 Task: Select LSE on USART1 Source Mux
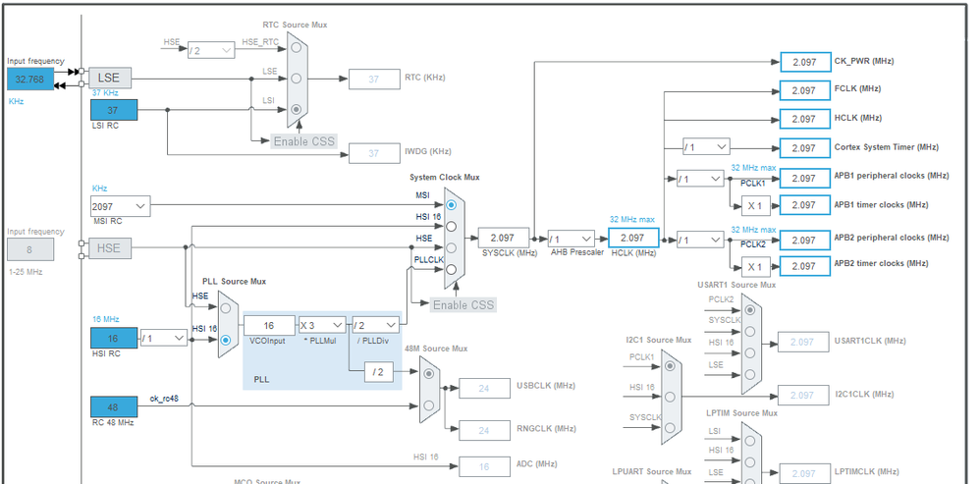(x=750, y=375)
